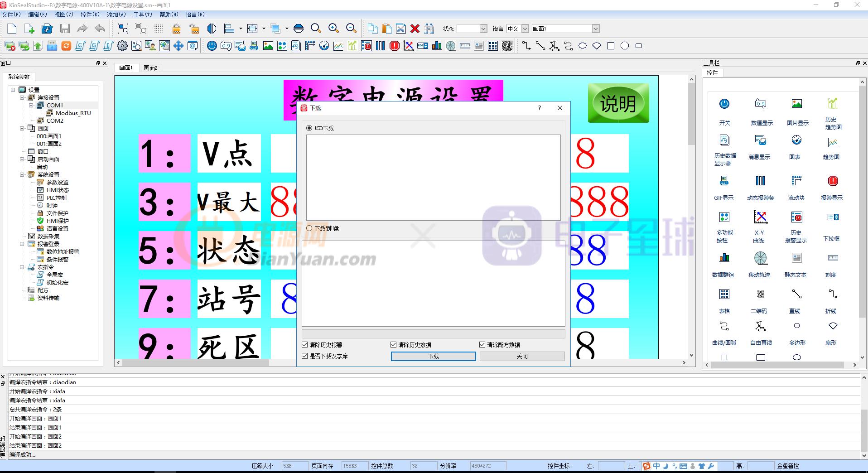Click the zoom-in magnifier toolbar icon
868x473 pixels.
[x=334, y=28]
